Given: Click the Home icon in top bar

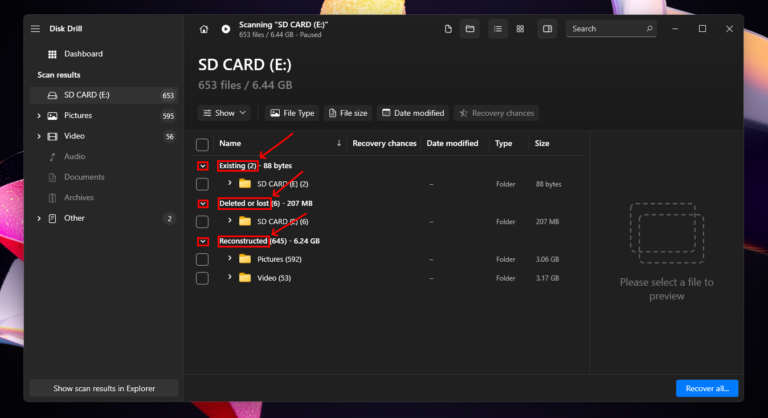Looking at the screenshot, I should (204, 29).
